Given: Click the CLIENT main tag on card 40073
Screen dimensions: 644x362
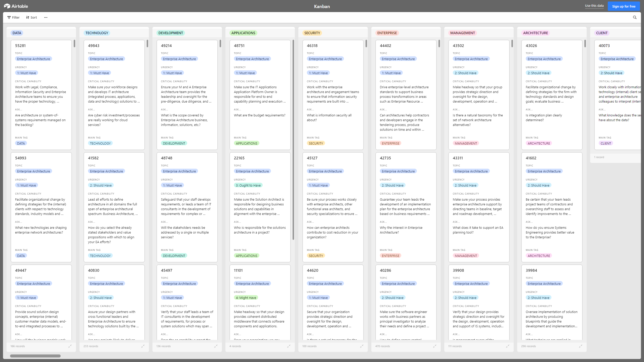Looking at the screenshot, I should 606,143.
